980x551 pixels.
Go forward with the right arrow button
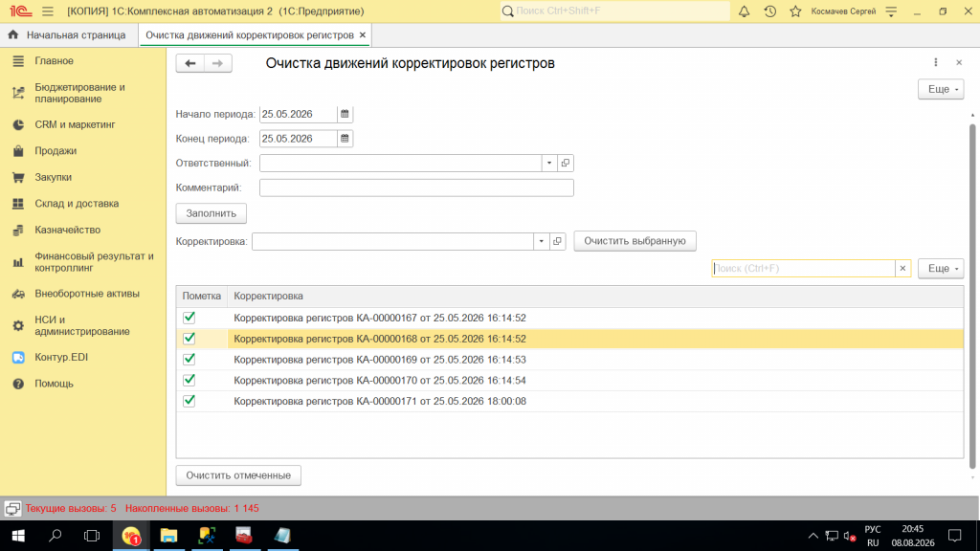[217, 63]
